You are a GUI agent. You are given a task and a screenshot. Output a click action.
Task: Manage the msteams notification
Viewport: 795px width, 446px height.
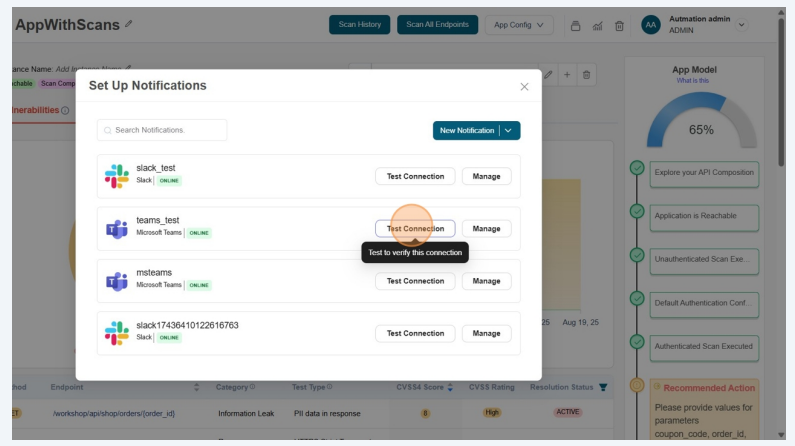click(x=486, y=281)
